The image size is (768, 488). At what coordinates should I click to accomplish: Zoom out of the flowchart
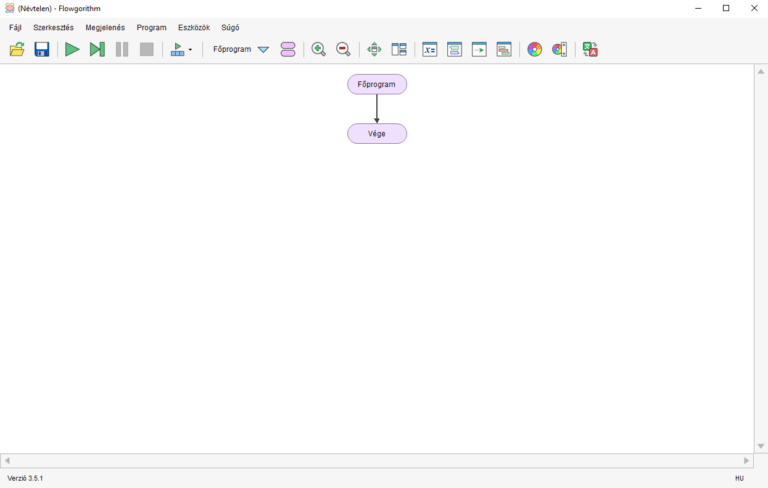pos(343,49)
